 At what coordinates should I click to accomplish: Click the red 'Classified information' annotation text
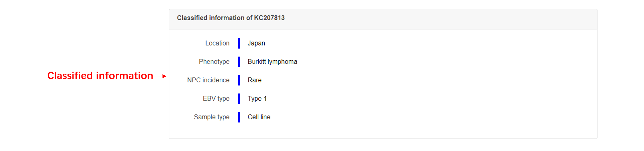[x=100, y=76]
